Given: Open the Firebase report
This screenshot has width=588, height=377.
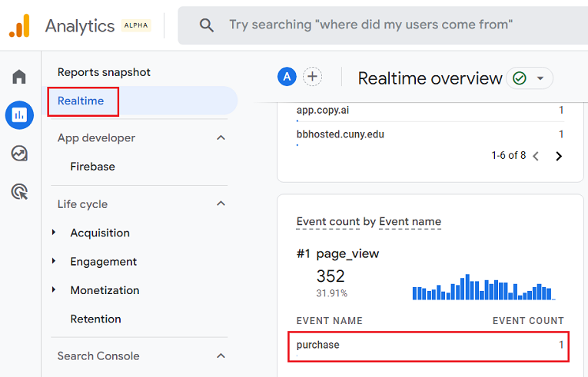Looking at the screenshot, I should click(93, 167).
